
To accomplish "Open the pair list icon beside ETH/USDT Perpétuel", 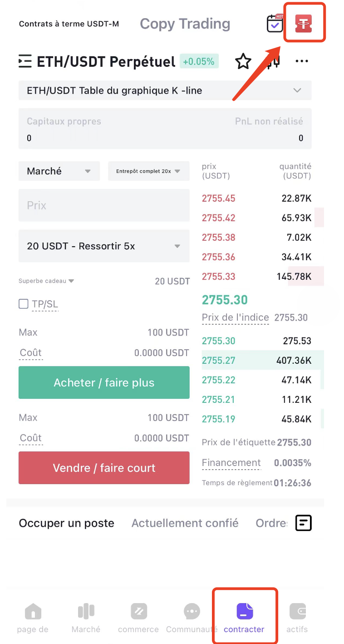I will tap(25, 61).
